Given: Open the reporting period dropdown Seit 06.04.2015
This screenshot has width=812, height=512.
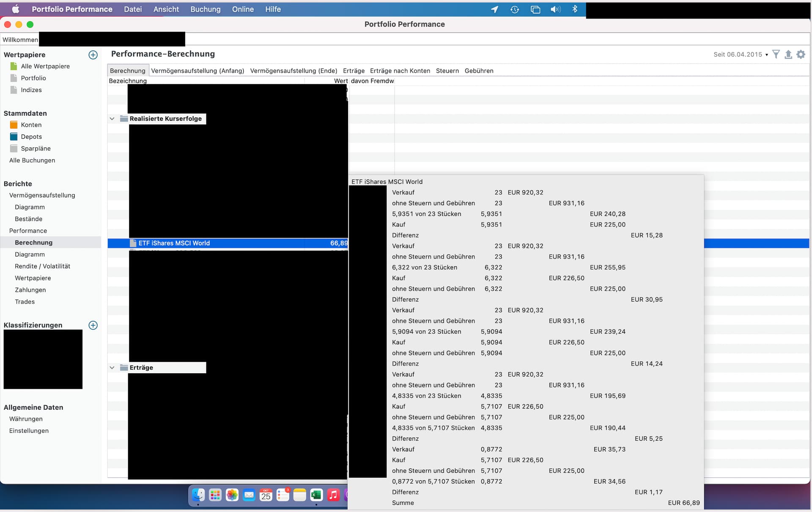Looking at the screenshot, I should tap(741, 54).
